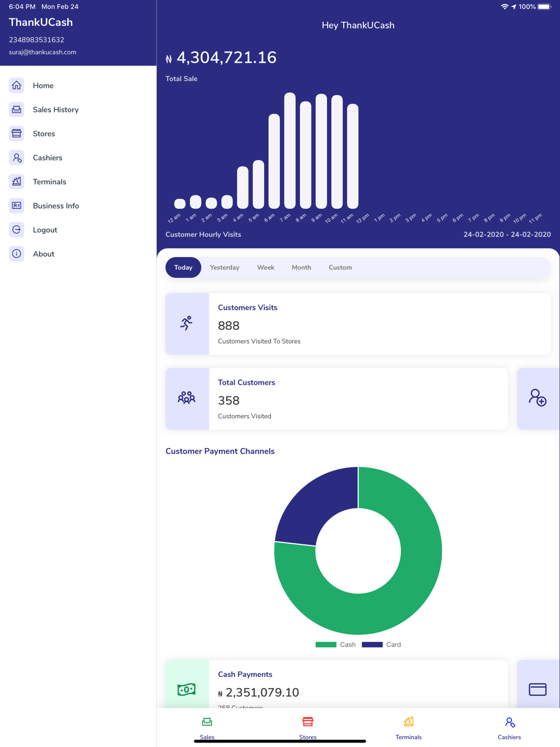Select the Today filter tab

183,268
